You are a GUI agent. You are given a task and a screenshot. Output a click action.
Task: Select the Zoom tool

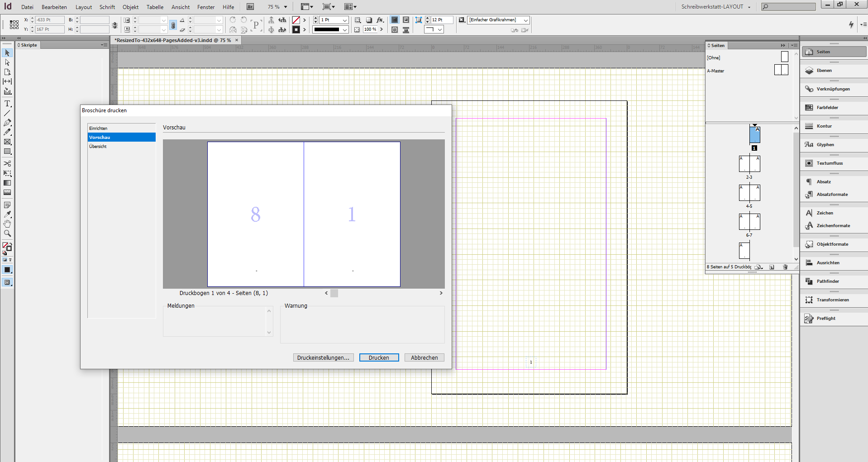tap(7, 233)
